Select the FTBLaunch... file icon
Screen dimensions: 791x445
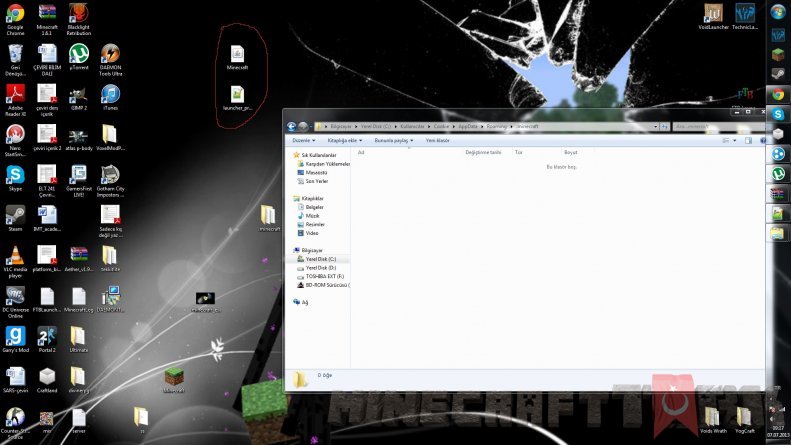[47, 299]
